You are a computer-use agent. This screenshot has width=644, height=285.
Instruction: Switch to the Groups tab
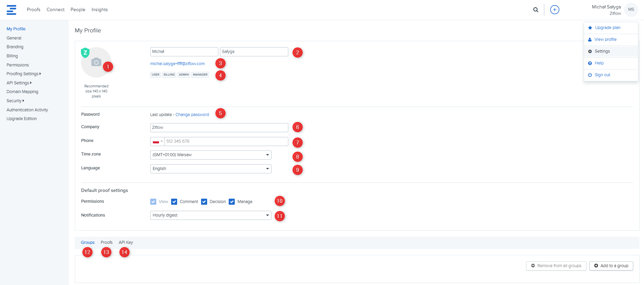(88, 243)
